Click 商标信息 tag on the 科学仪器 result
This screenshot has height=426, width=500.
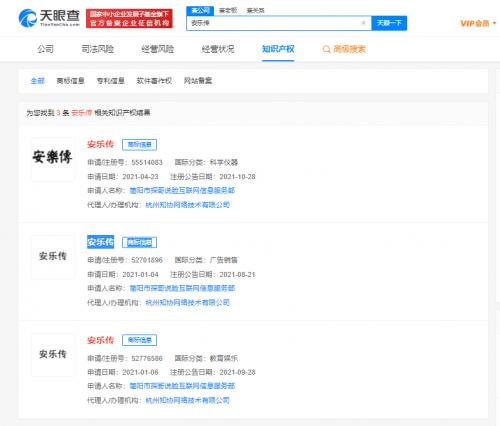(x=139, y=145)
